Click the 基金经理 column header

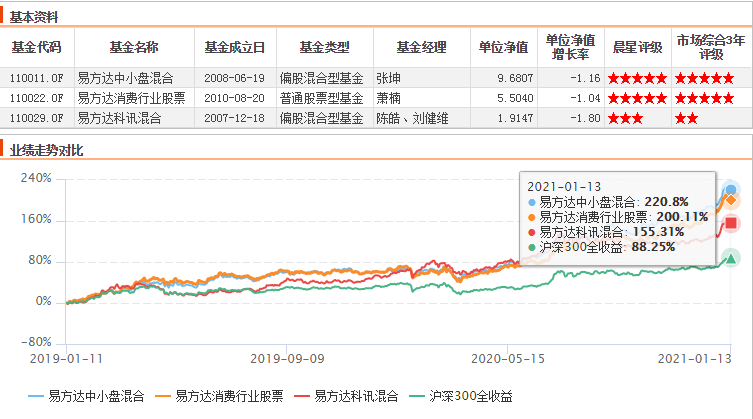(422, 47)
